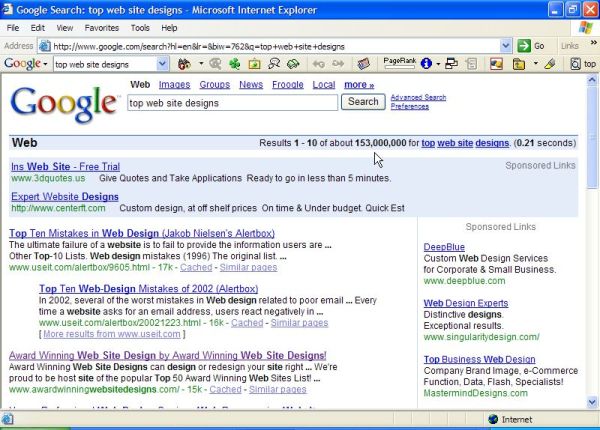
Task: Open DeepBlue sponsored link
Action: [444, 247]
